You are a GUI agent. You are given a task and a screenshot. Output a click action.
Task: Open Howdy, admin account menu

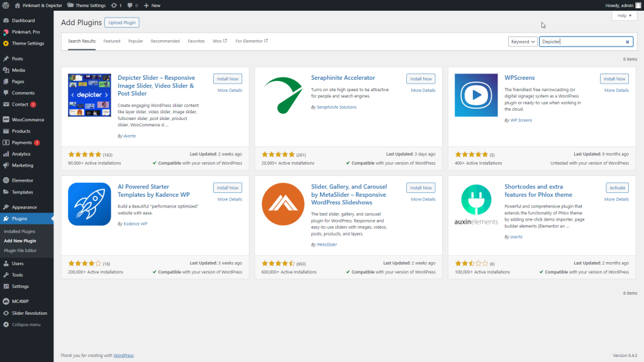click(x=623, y=5)
